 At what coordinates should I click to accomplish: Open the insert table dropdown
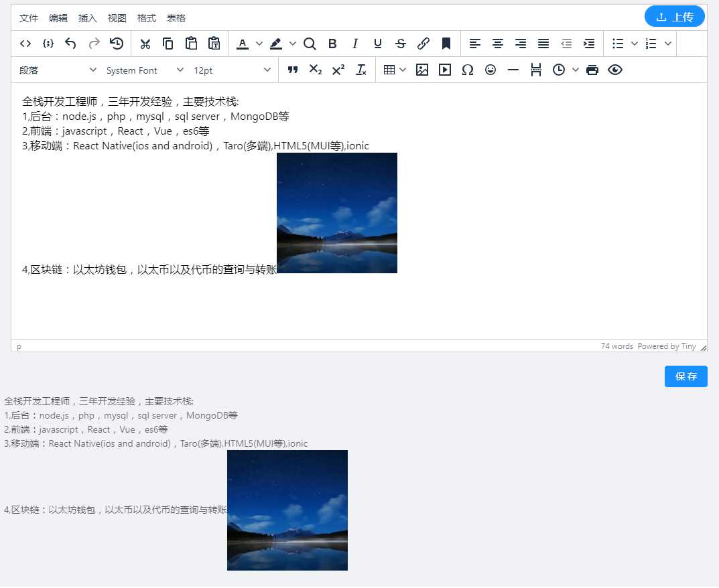click(395, 70)
